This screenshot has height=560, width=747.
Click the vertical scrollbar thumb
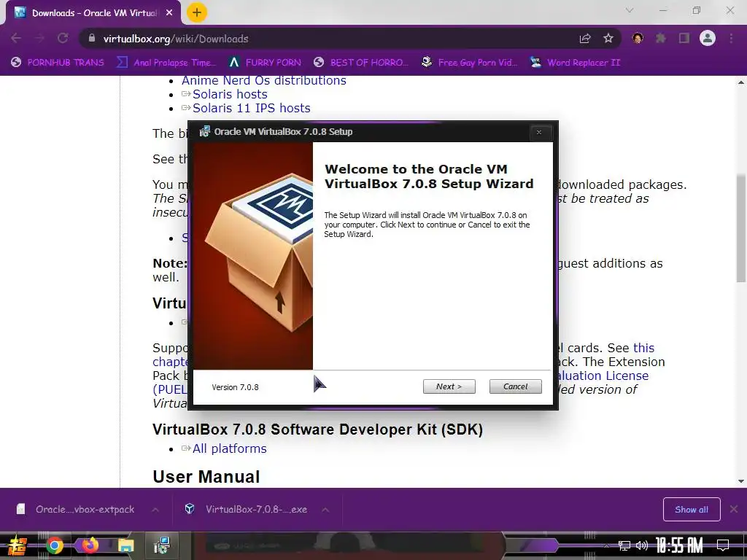click(x=741, y=228)
